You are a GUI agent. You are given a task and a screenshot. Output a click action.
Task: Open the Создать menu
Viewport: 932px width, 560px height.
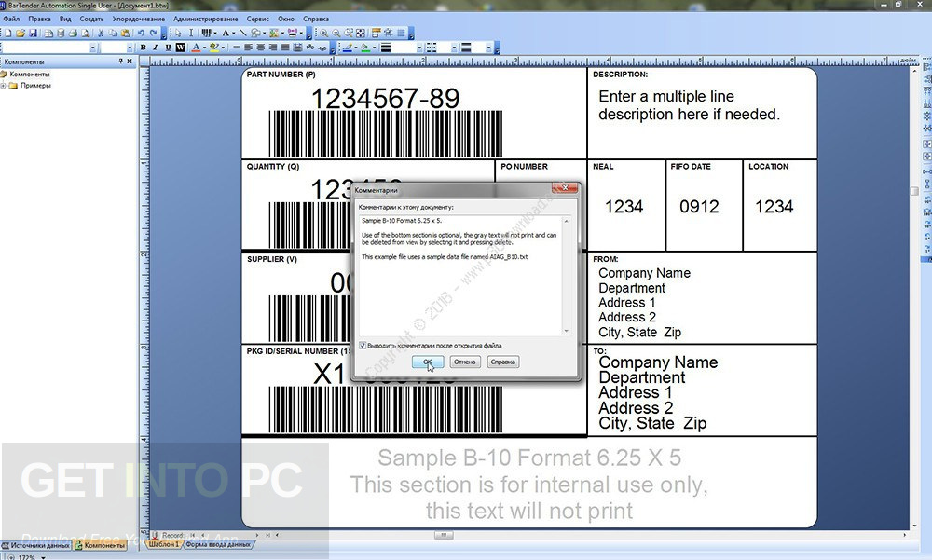91,19
